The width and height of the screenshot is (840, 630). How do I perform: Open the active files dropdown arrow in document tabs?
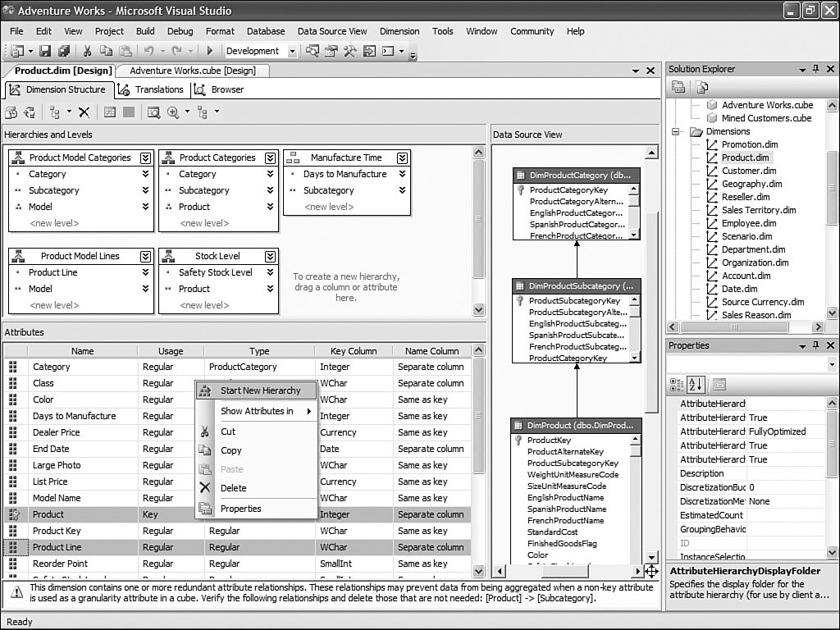[636, 71]
